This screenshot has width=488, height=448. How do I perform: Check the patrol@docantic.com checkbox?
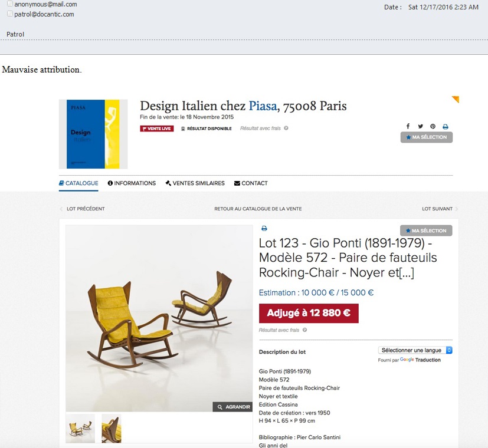pos(10,14)
